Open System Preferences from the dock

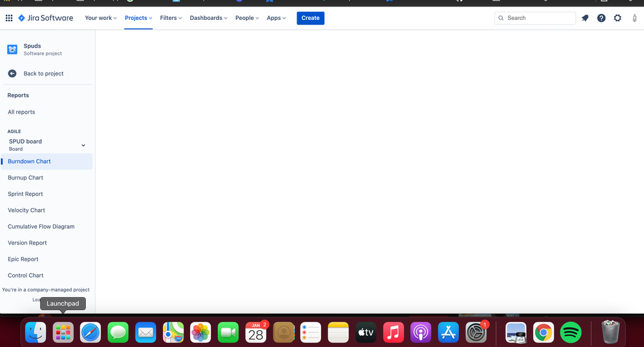coord(476,332)
